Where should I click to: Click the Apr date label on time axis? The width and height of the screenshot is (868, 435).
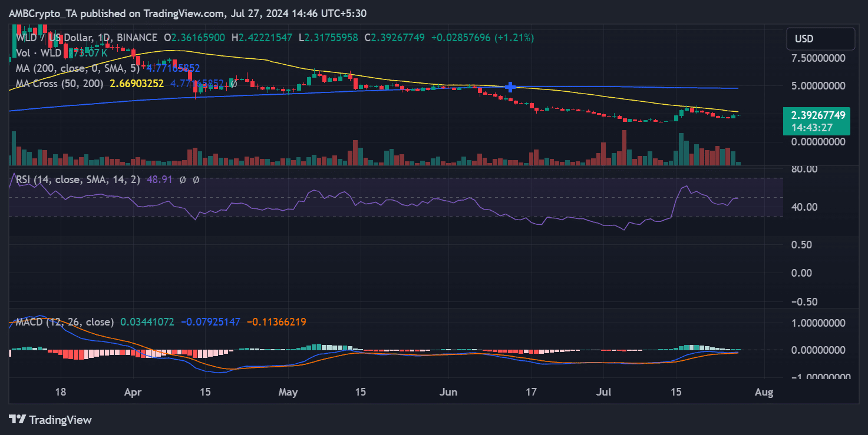tap(133, 392)
